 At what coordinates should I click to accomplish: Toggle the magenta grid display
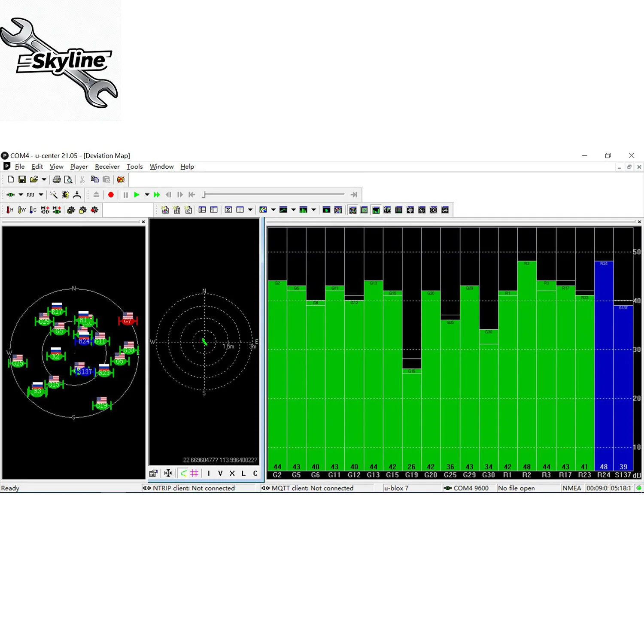pyautogui.click(x=194, y=473)
